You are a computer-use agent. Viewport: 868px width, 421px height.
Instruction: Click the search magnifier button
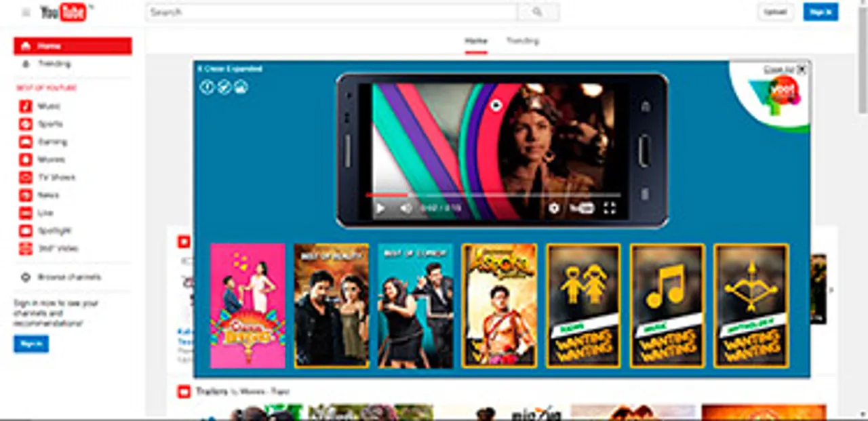point(538,12)
